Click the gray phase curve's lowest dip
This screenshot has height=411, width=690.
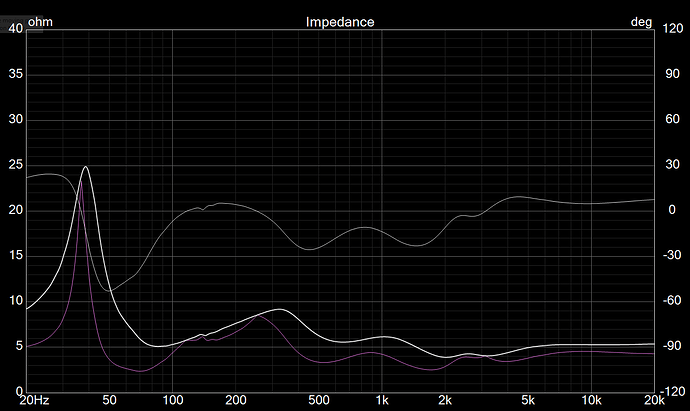coord(108,291)
